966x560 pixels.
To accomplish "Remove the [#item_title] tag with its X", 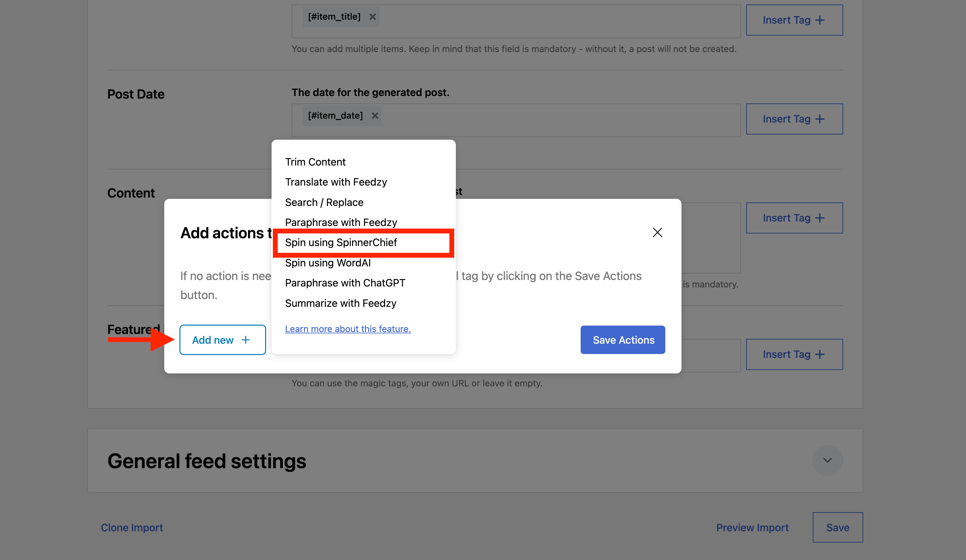I will [372, 17].
